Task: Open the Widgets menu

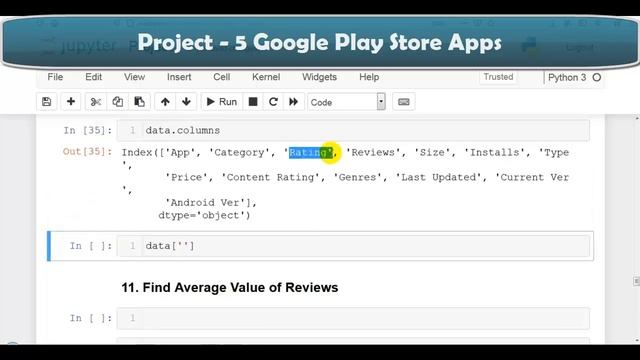Action: pos(319,77)
